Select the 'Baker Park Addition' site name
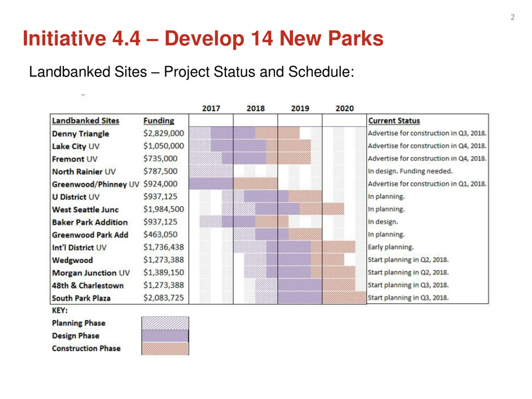 click(90, 222)
